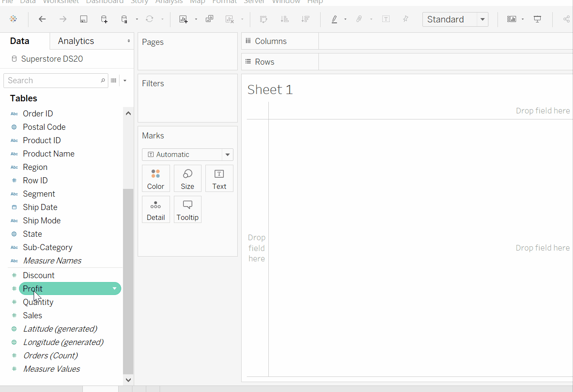Toggle the fix axes pin icon
The height and width of the screenshot is (392, 573).
(x=406, y=19)
